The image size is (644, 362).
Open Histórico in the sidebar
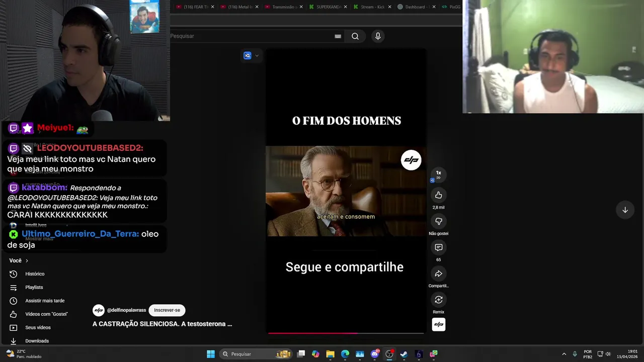coord(35,274)
